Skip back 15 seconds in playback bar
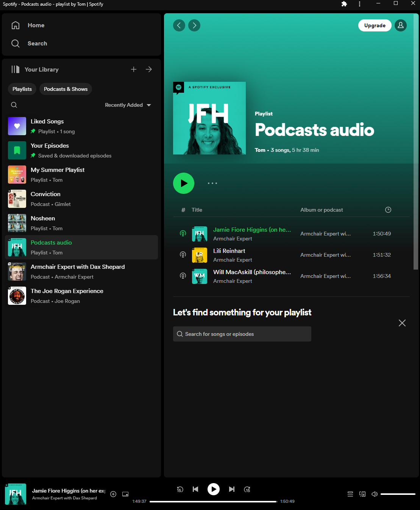This screenshot has height=510, width=420. pyautogui.click(x=180, y=489)
